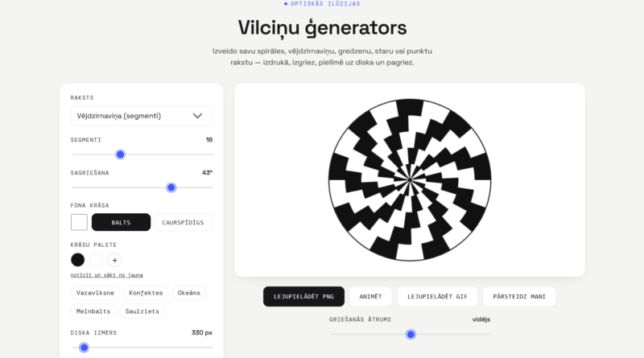
Task: Click the Diska izmērs slider handle
Action: point(84,348)
